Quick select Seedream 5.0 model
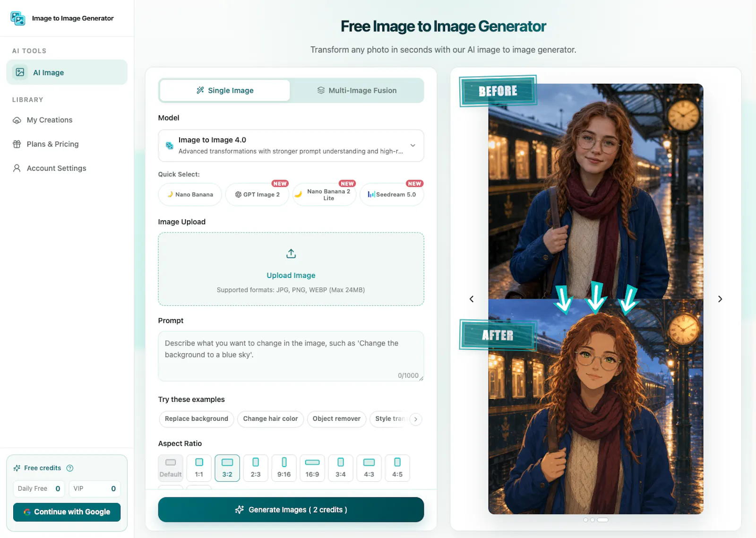This screenshot has width=756, height=538. (x=392, y=194)
